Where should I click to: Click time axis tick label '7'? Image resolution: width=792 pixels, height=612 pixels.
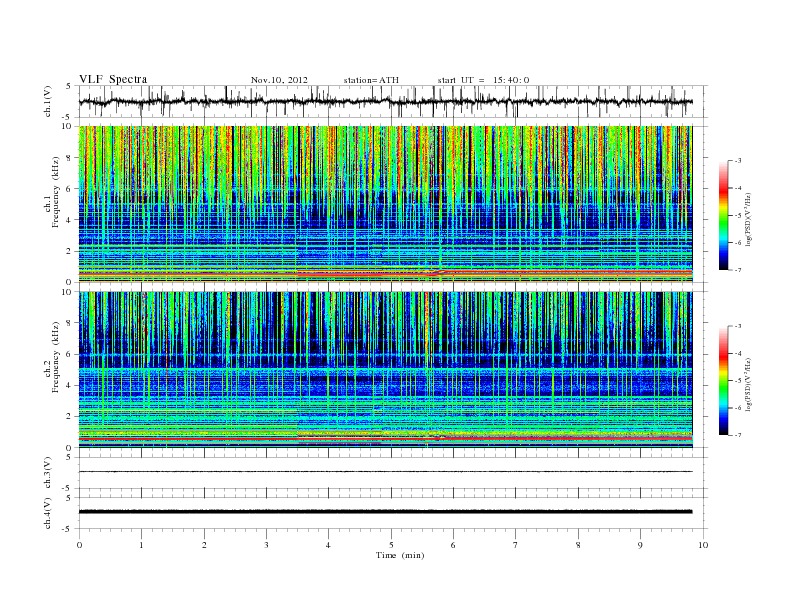click(x=516, y=545)
